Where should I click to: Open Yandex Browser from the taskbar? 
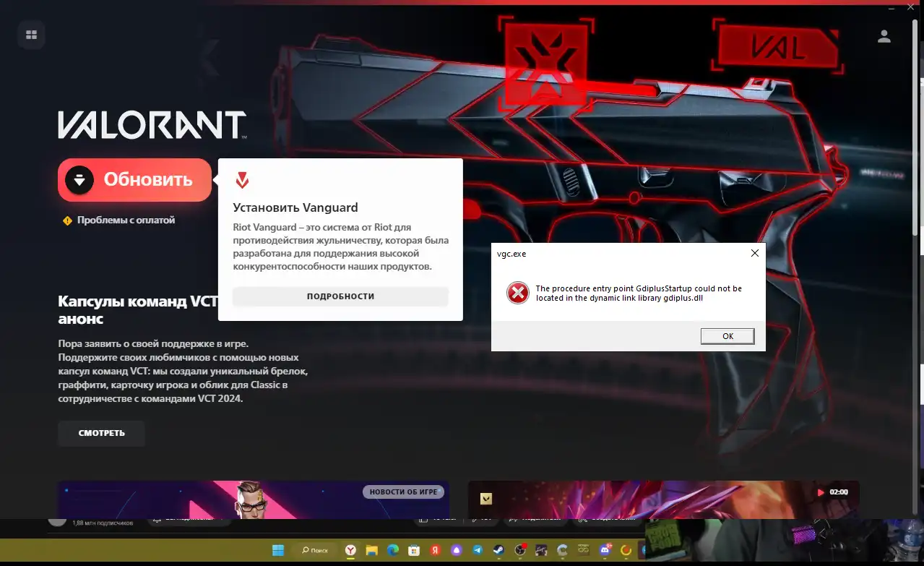point(350,550)
